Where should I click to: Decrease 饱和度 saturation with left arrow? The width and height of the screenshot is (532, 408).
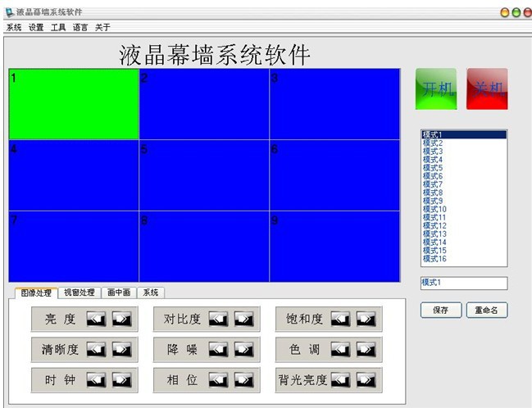[340, 319]
